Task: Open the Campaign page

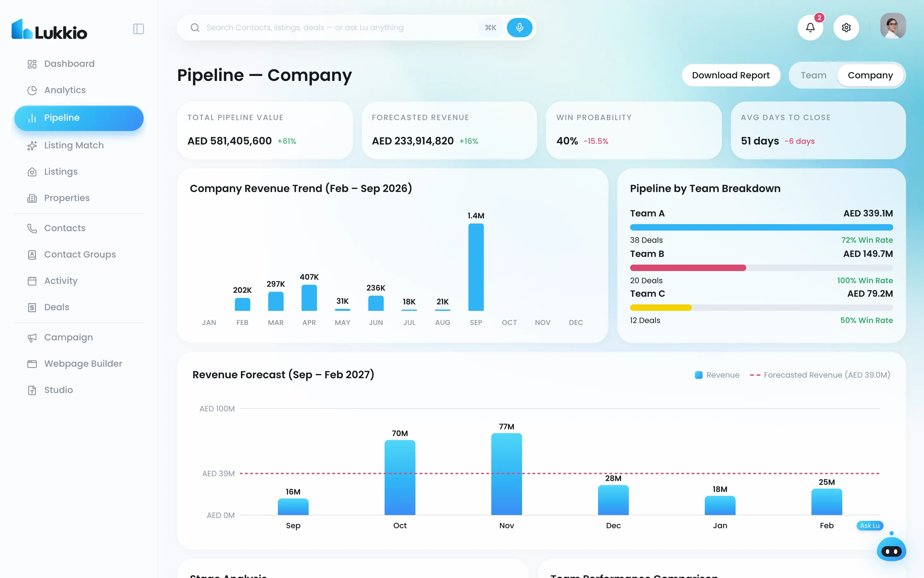Action: (x=79, y=337)
